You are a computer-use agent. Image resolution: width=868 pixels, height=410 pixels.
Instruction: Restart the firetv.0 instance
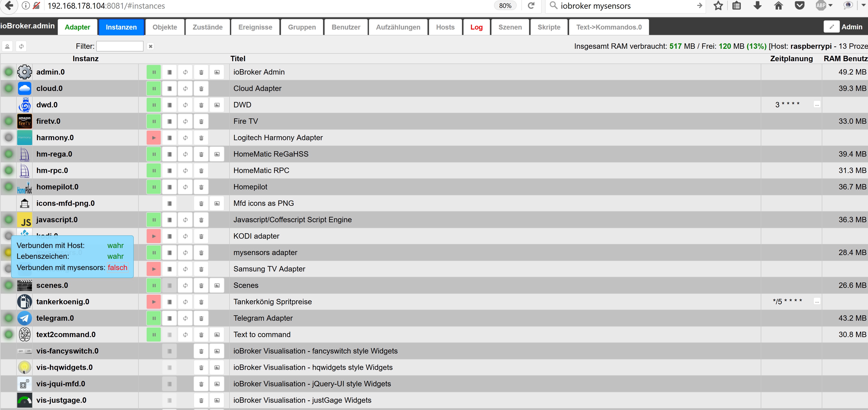coord(185,121)
